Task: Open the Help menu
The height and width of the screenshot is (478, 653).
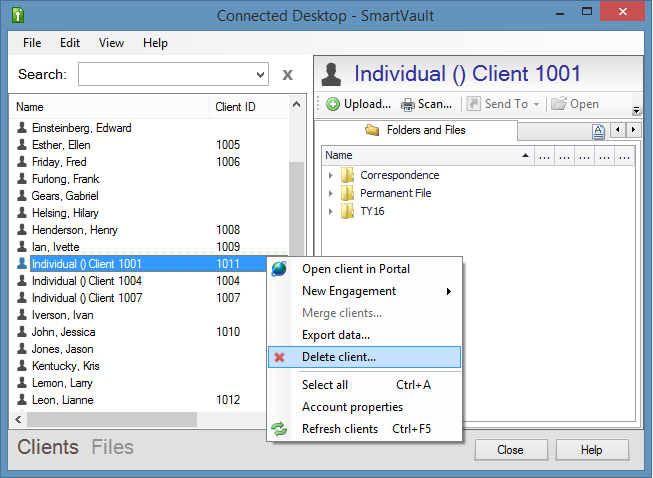Action: click(155, 43)
